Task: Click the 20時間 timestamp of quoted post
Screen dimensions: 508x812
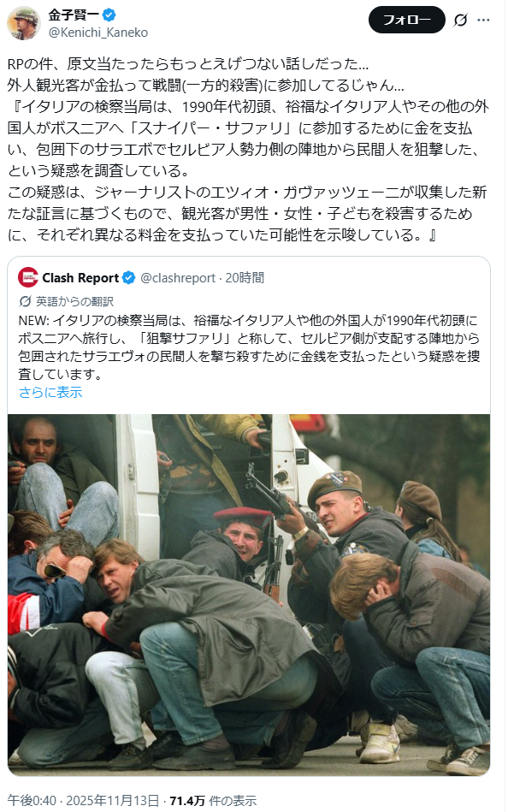Action: point(245,278)
